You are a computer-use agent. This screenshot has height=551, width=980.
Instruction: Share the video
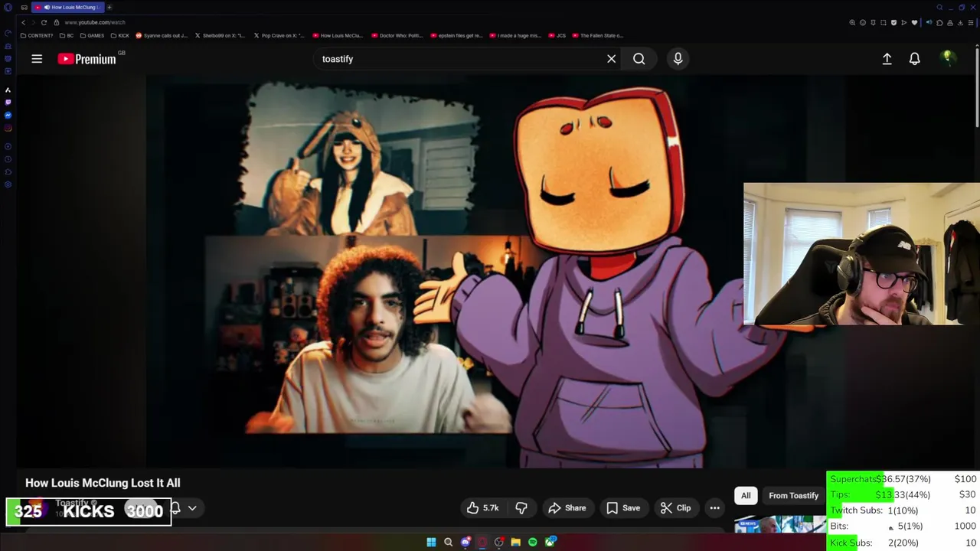pyautogui.click(x=567, y=508)
